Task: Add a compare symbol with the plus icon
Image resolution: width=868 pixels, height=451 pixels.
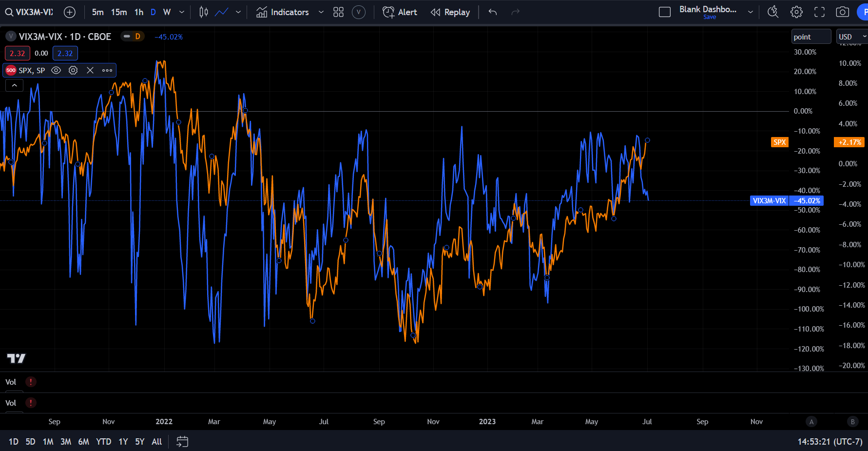Action: click(x=70, y=12)
